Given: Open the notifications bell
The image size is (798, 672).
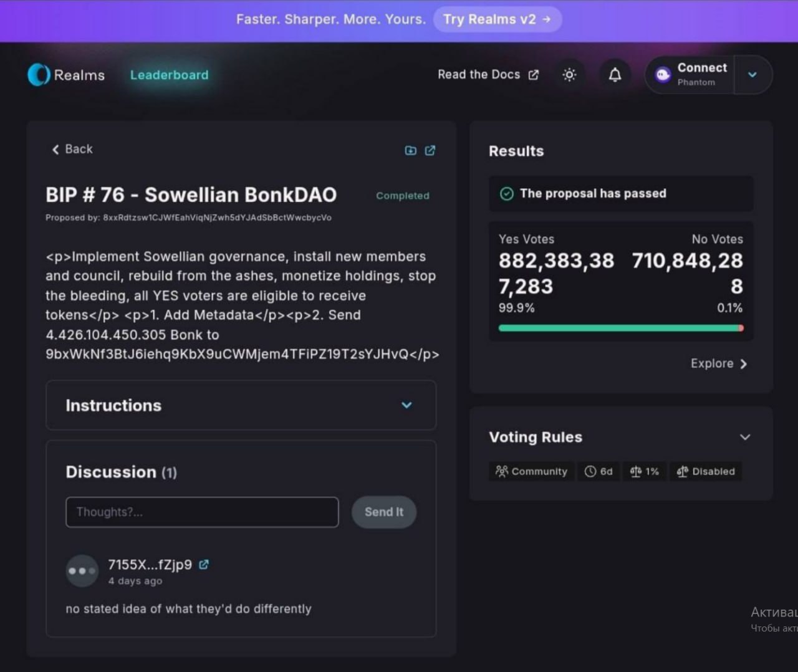Looking at the screenshot, I should coord(615,75).
